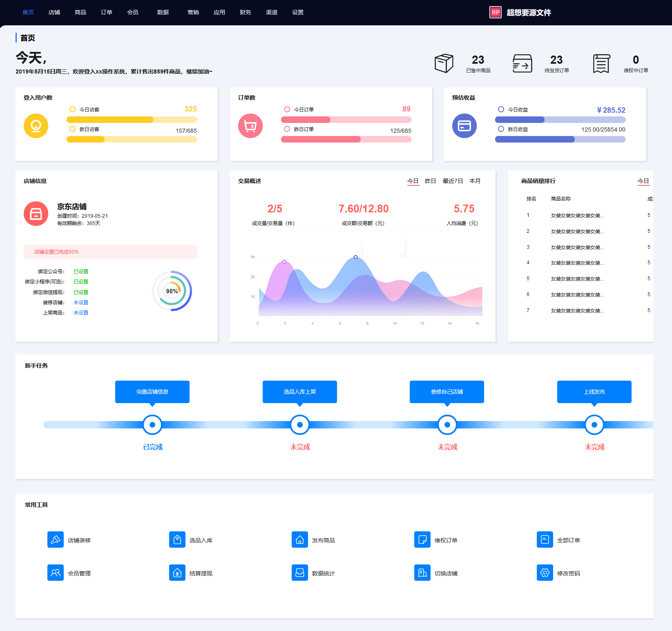Open the 修改密码 gear icon
Screen dimensions: 672x631
click(545, 573)
